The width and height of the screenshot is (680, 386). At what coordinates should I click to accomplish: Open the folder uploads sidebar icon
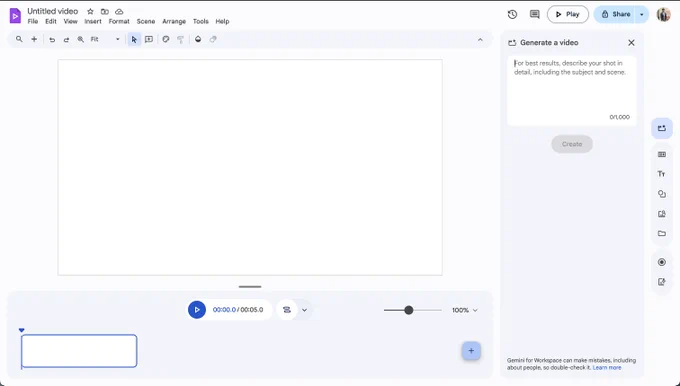point(662,233)
